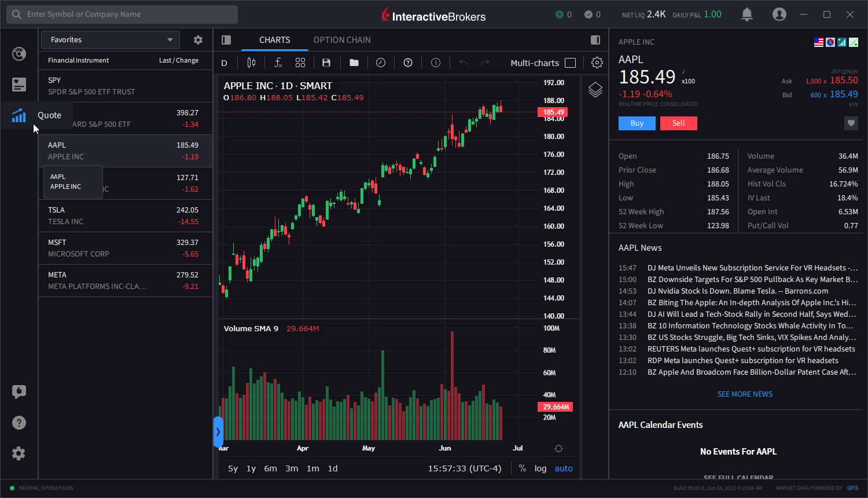Image resolution: width=868 pixels, height=498 pixels.
Task: Set chart range to 1y
Action: (251, 468)
